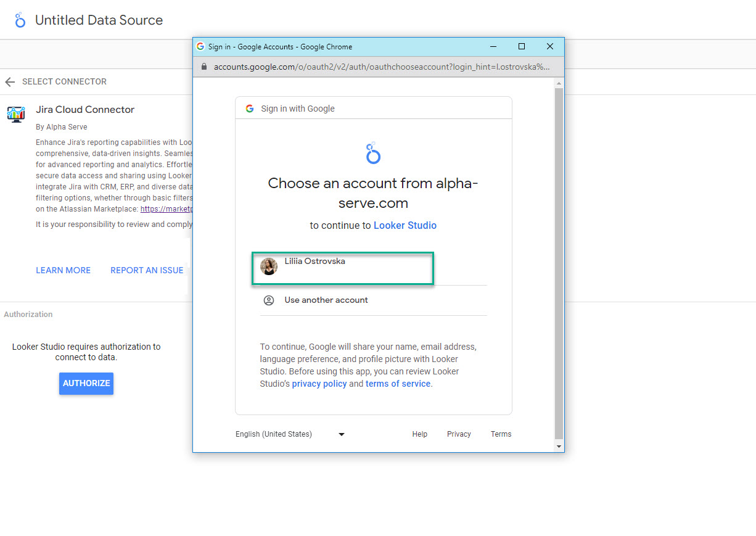Click the back arrow beside Select Connector
The width and height of the screenshot is (756, 536).
[x=9, y=82]
